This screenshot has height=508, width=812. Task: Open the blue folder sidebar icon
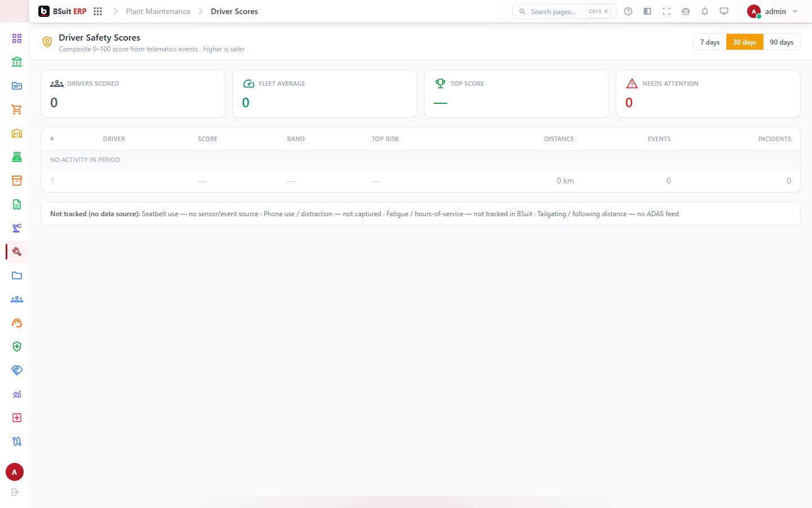click(17, 275)
